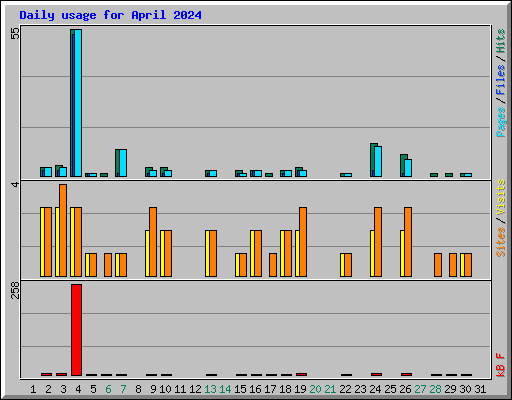
Task: Click day label '31' on x-axis
Action: click(480, 389)
